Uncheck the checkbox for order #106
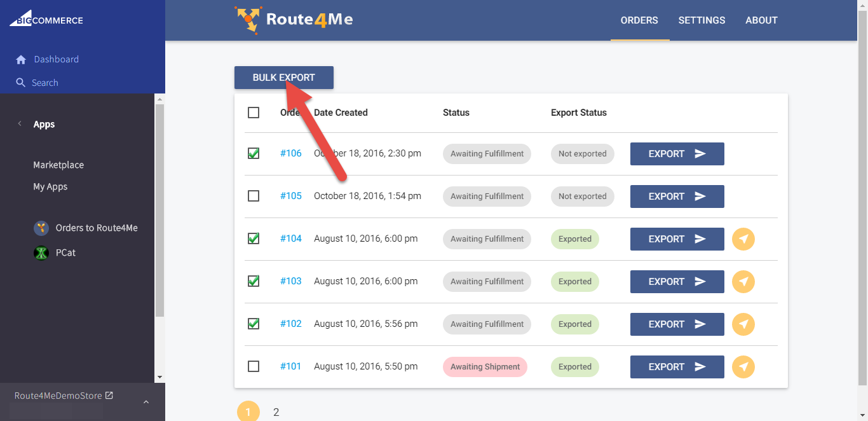 pyautogui.click(x=254, y=153)
